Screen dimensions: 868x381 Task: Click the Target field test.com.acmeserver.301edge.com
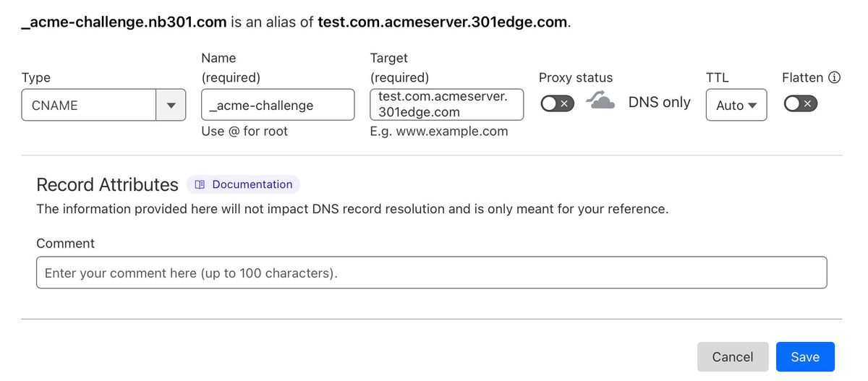click(446, 104)
